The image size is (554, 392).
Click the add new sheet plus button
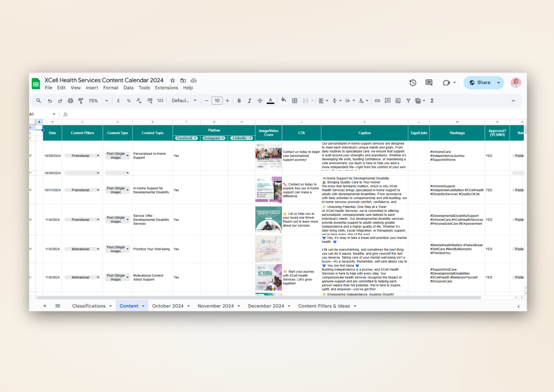click(x=45, y=306)
